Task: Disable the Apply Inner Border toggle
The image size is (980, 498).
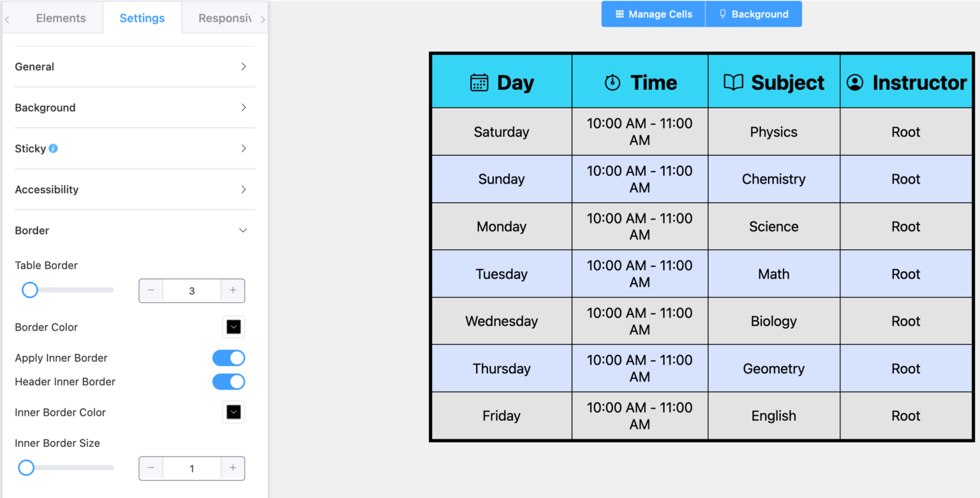Action: point(228,358)
